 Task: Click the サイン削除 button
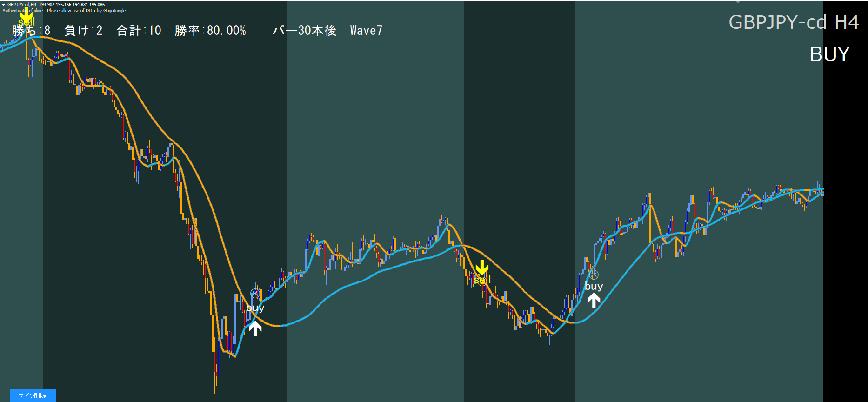click(33, 395)
